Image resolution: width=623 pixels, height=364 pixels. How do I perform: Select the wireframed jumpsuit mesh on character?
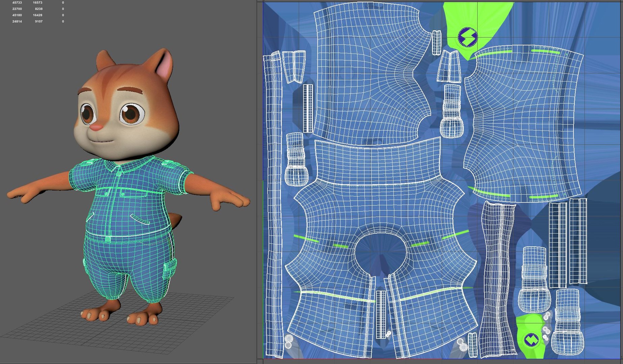coord(130,229)
